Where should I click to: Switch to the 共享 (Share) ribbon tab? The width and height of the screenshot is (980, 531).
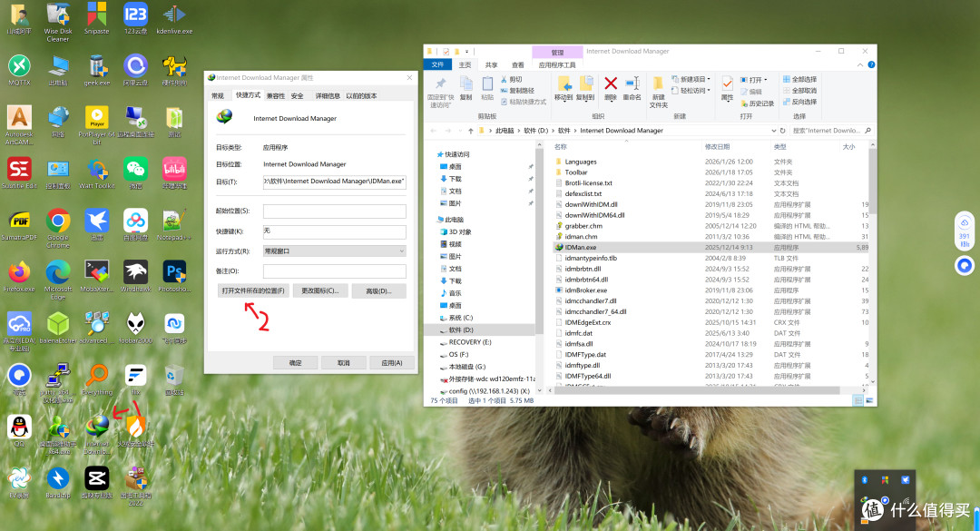click(x=491, y=65)
